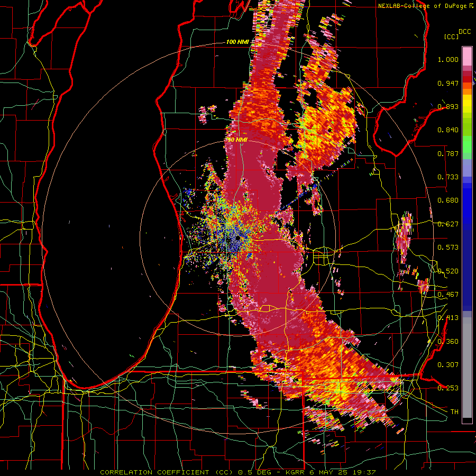
Task: Click the 0.680 scale value
Action: 448,200
